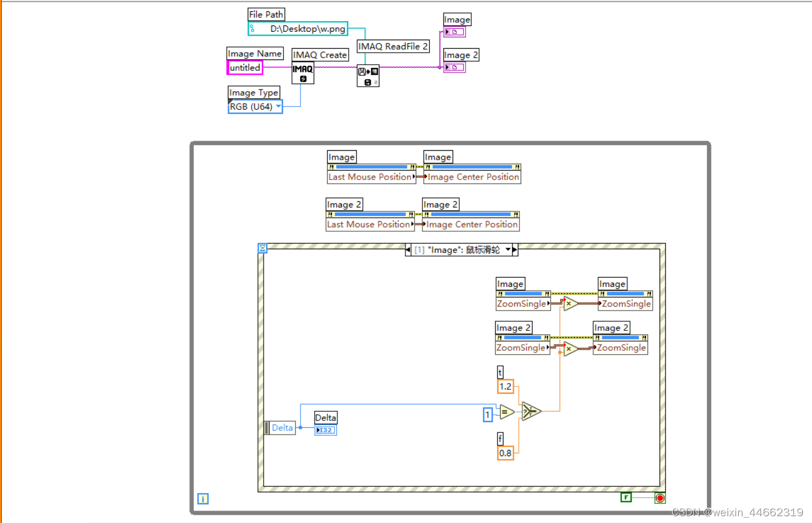Screen dimensions: 812x523
Task: Open the RGB (U64) image type dropdown
Action: [x=278, y=107]
